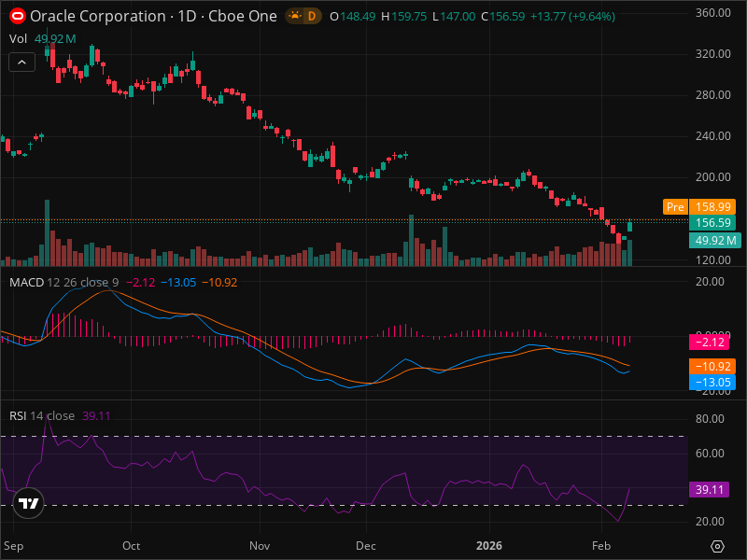
Task: Click the volume value 49.92 M in legend
Action: click(55, 38)
